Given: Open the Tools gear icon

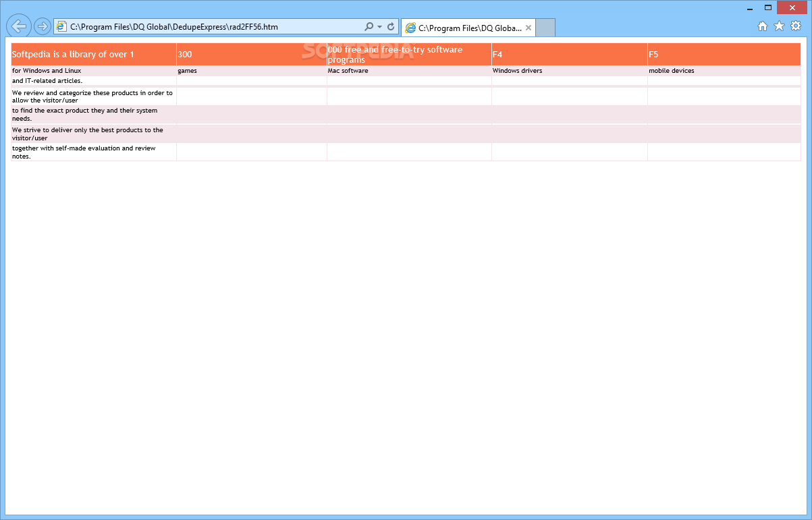Looking at the screenshot, I should tap(796, 26).
